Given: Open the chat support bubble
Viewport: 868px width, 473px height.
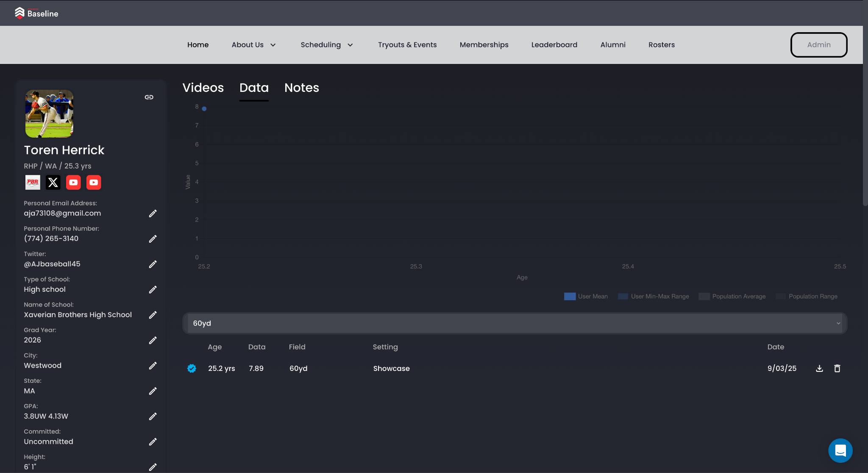Looking at the screenshot, I should pos(840,450).
